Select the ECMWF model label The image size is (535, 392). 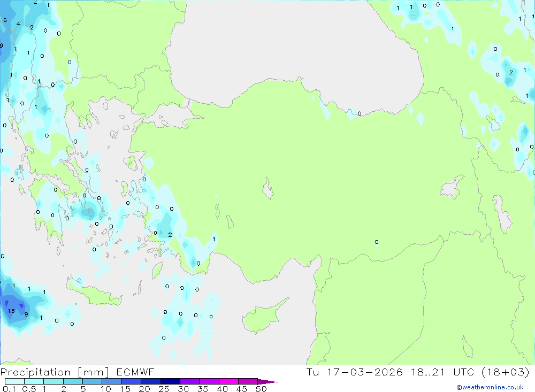[135, 372]
